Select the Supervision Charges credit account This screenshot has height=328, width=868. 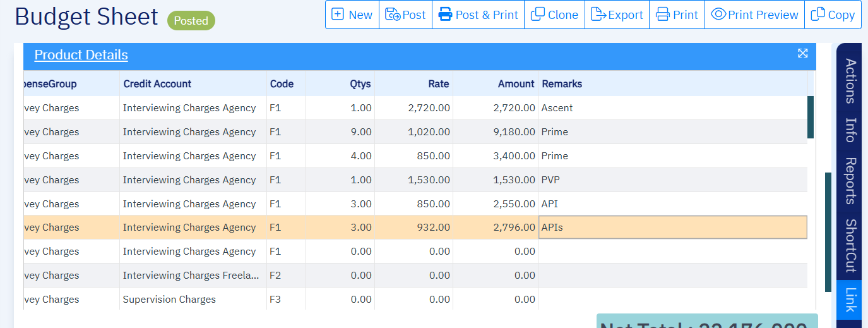tap(193, 300)
